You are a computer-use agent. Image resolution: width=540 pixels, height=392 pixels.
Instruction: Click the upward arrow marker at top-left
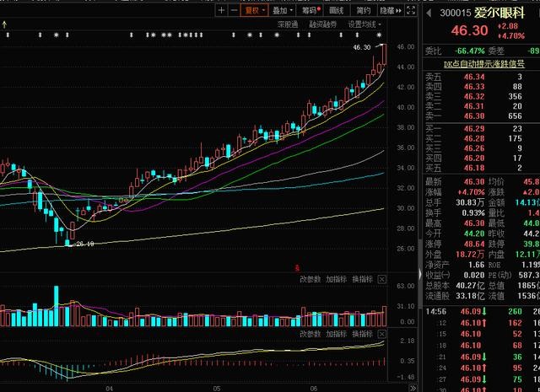coord(4,24)
